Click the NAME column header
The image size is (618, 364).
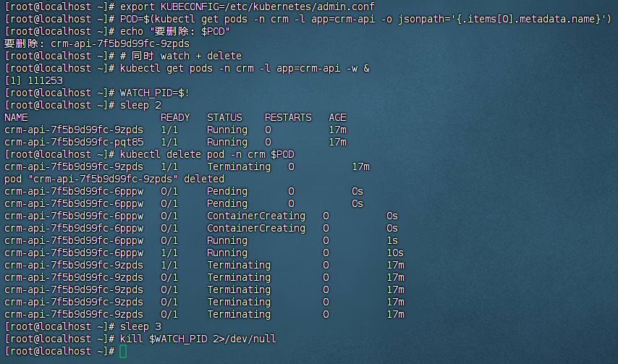coord(16,117)
